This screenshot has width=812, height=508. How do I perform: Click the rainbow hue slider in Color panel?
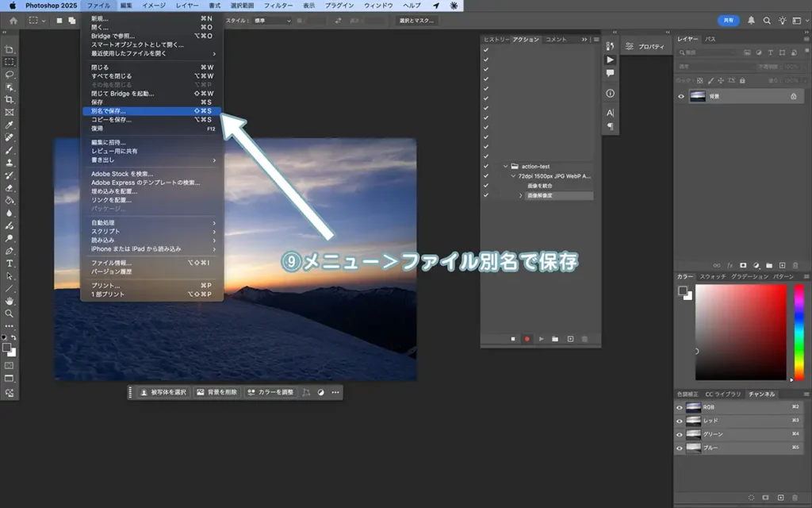point(799,332)
